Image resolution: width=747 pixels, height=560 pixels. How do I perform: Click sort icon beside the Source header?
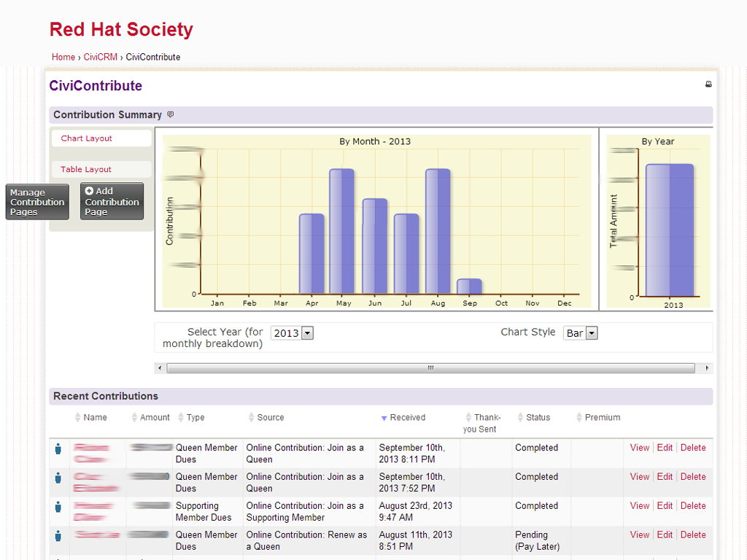251,417
